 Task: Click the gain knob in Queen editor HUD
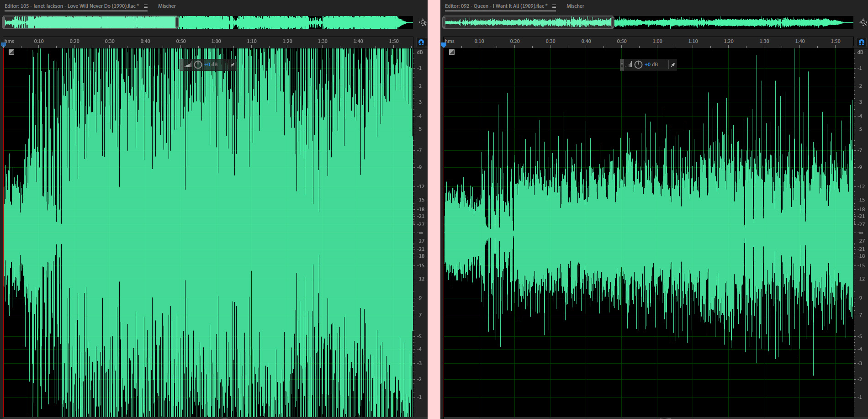(x=638, y=65)
